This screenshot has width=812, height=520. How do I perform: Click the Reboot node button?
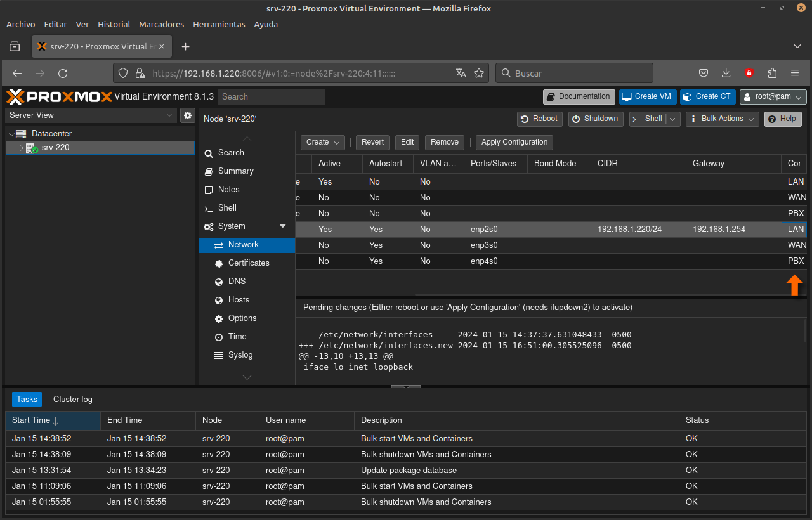click(540, 119)
